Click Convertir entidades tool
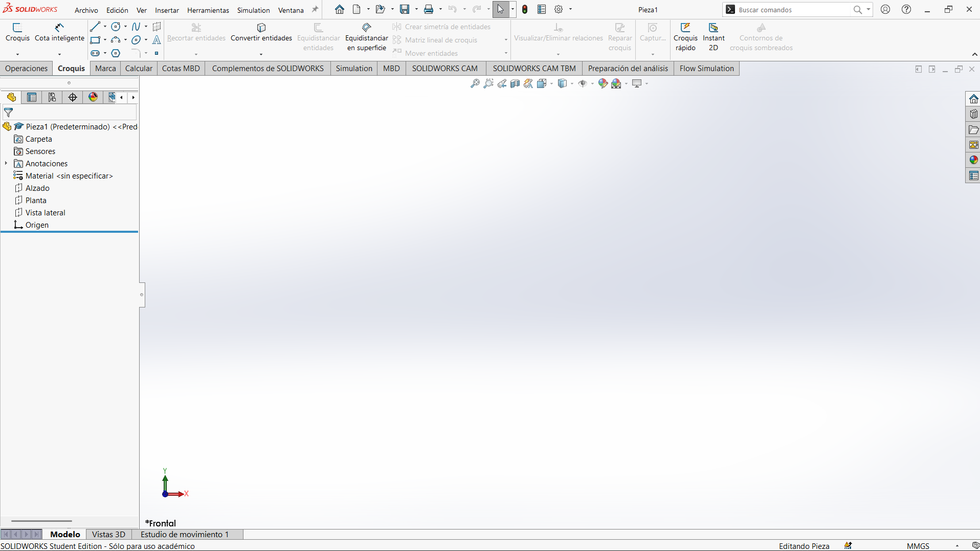 pyautogui.click(x=261, y=32)
